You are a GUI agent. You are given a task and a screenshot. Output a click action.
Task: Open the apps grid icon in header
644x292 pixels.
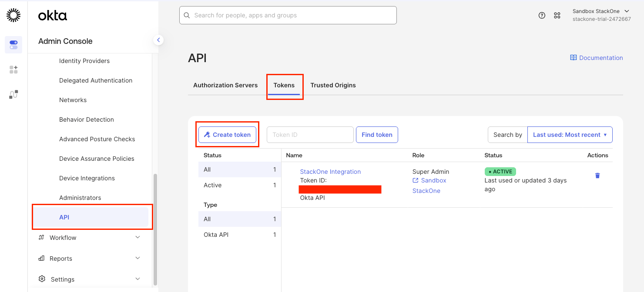coord(557,15)
